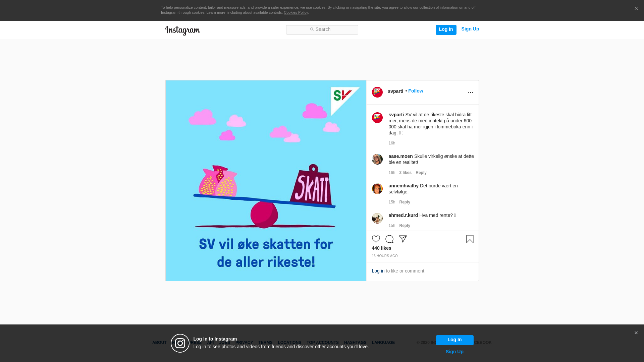644x362 pixels.
Task: Open the three-dot post options menu
Action: click(x=470, y=93)
